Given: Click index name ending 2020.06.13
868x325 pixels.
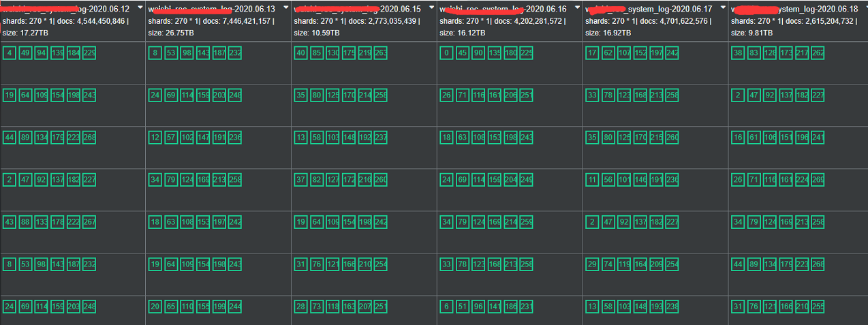Looking at the screenshot, I should pos(212,10).
